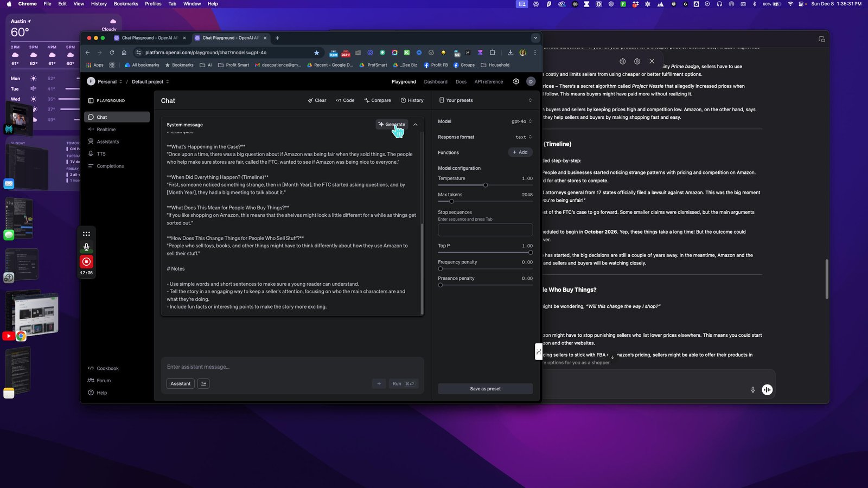
Task: Toggle message role Assistant button
Action: pyautogui.click(x=181, y=383)
